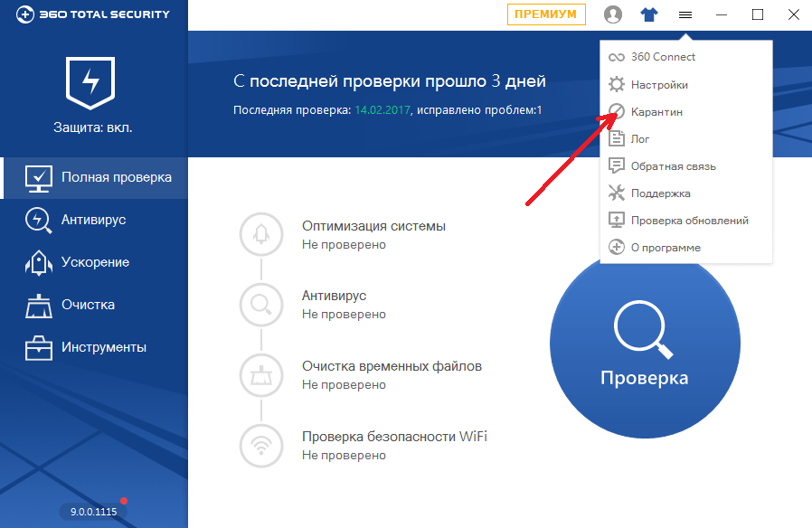Viewport: 812px width, 528px height.
Task: Select Проверка обновлений menu item
Action: (x=686, y=220)
